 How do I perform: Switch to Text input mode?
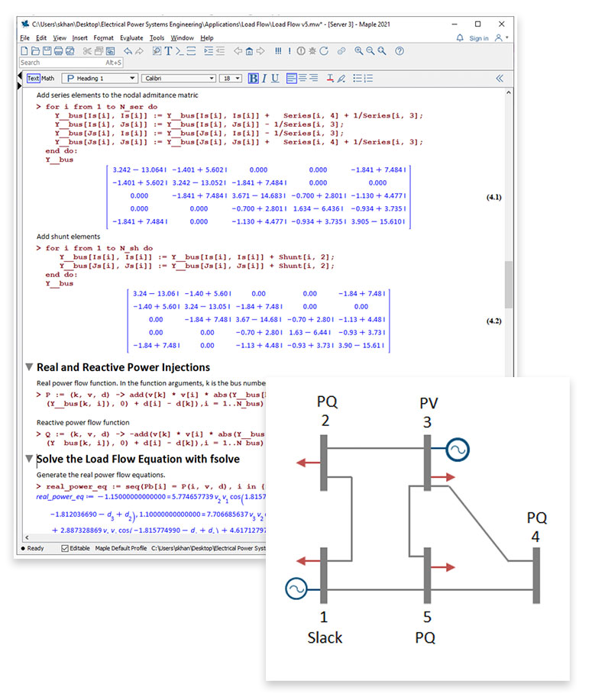pyautogui.click(x=34, y=79)
